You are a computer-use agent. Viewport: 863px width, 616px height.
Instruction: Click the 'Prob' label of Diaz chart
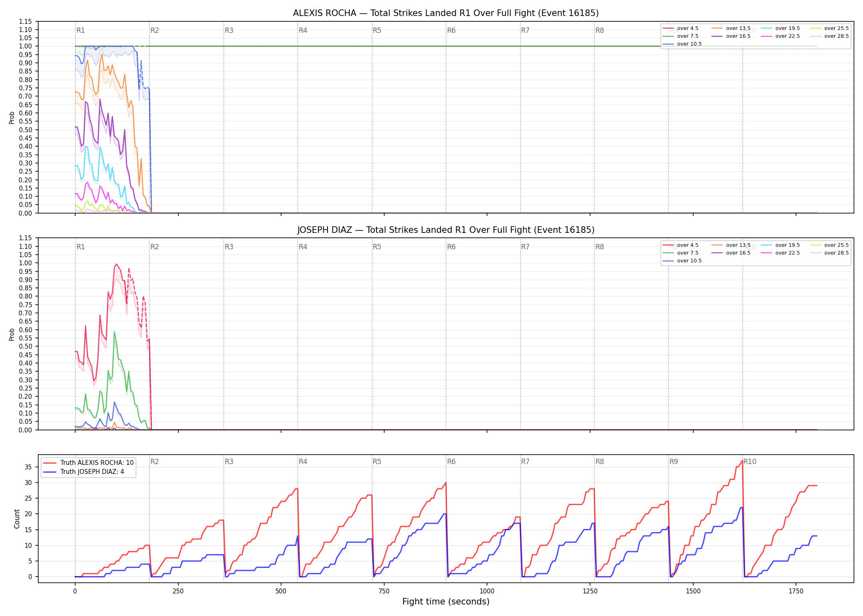(12, 334)
